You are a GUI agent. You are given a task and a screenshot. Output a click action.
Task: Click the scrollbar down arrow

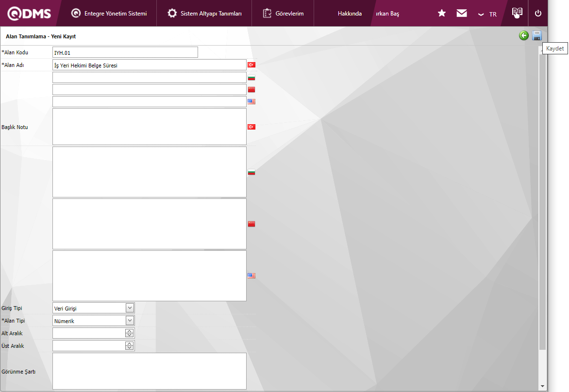coord(542,386)
